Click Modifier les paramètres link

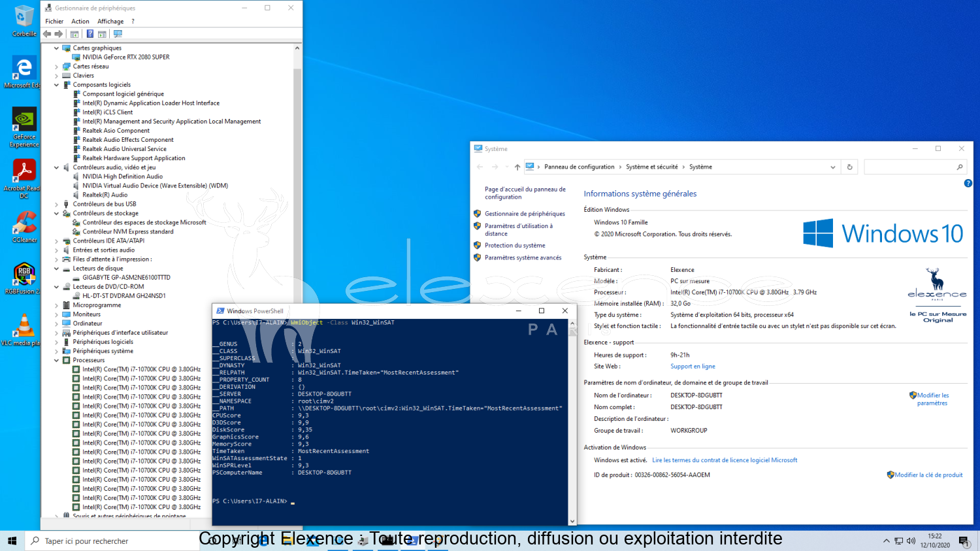point(932,399)
